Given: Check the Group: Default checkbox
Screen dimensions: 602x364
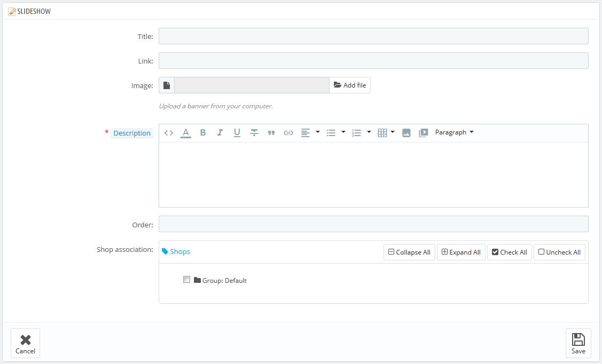Looking at the screenshot, I should (x=186, y=280).
